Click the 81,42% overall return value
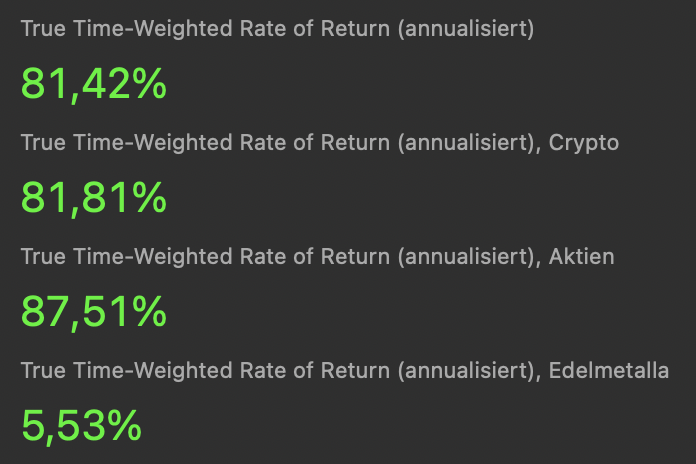The image size is (696, 464). [93, 84]
